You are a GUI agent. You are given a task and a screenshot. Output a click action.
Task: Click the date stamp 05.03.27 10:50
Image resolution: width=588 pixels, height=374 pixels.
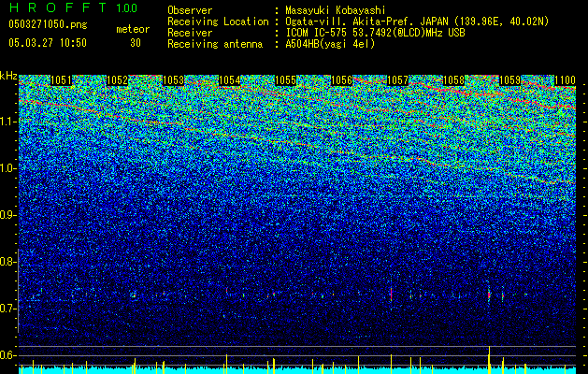click(x=48, y=43)
